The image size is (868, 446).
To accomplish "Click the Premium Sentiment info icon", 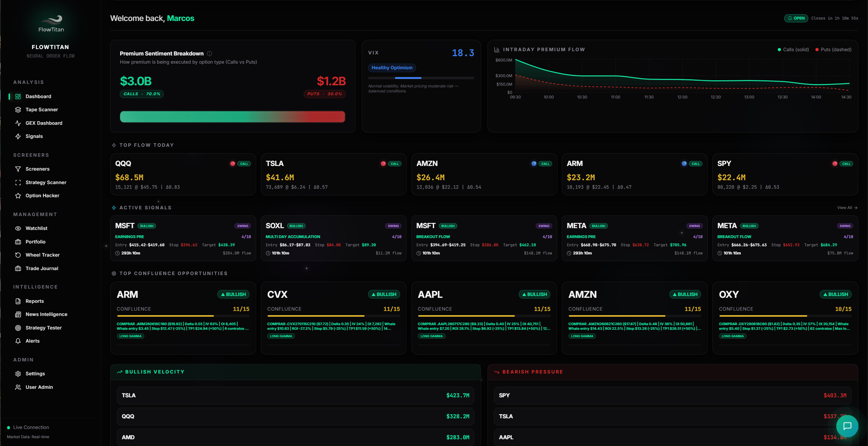I will (210, 54).
